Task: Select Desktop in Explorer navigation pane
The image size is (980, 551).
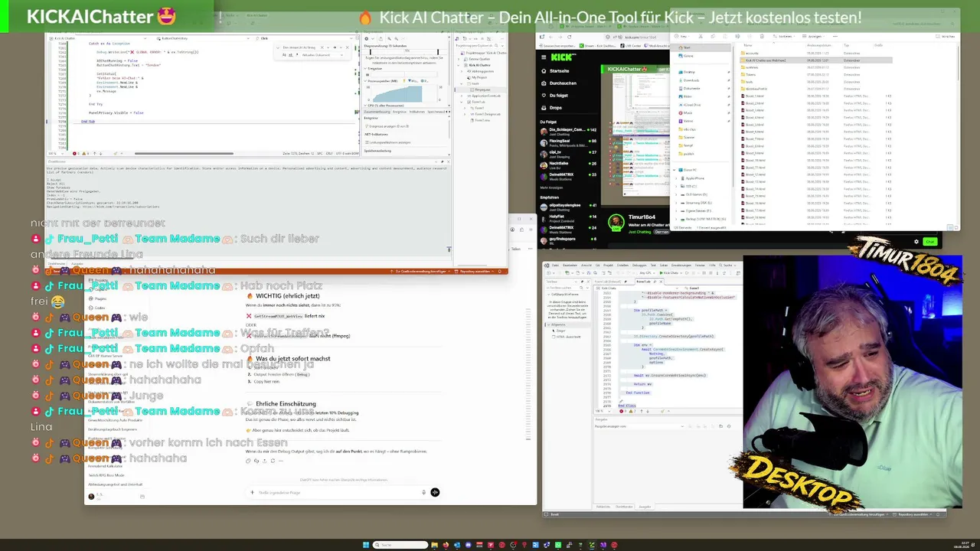Action: [x=689, y=72]
